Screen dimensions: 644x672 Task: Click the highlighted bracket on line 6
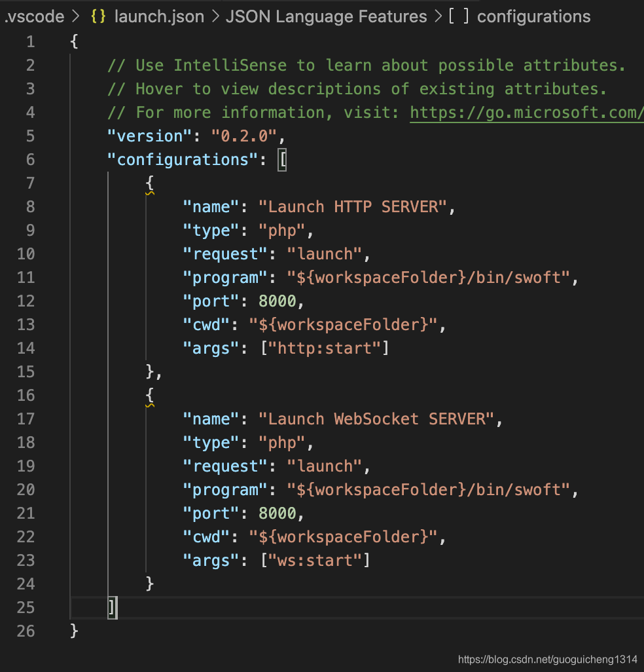pos(282,159)
